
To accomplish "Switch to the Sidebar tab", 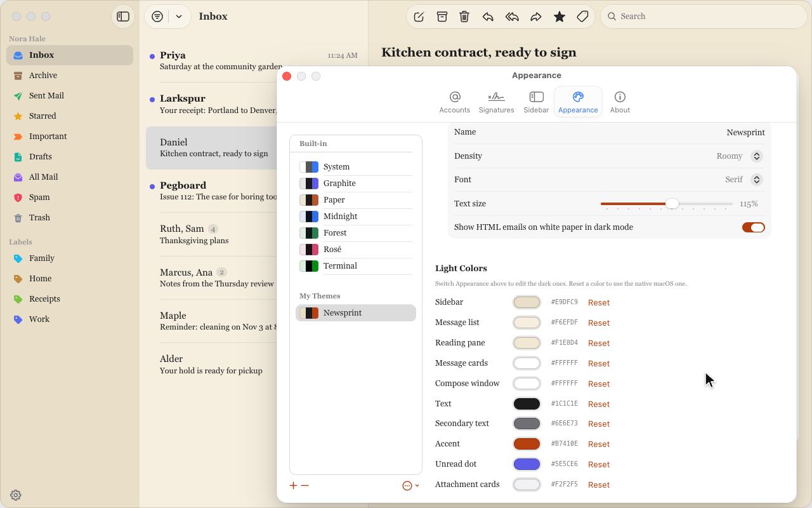I will (x=536, y=102).
